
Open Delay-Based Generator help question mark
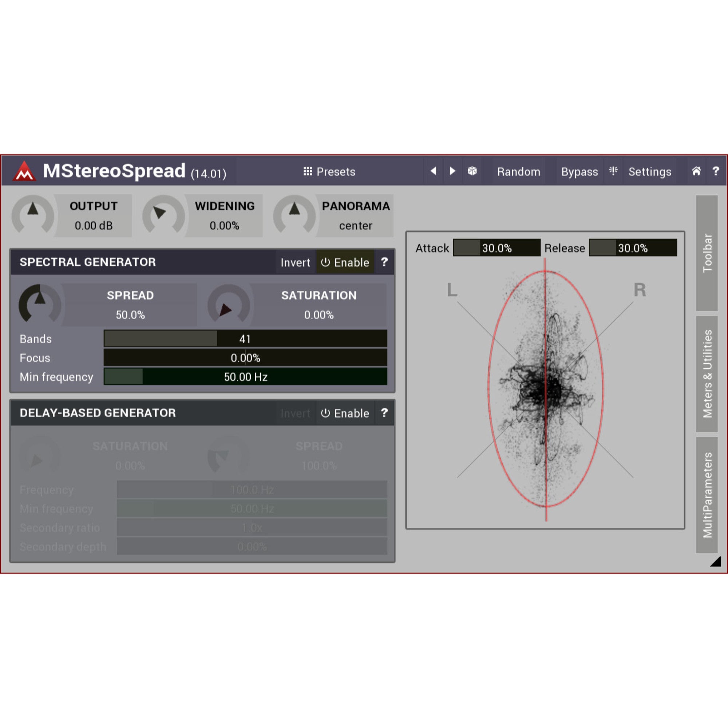[x=384, y=413]
